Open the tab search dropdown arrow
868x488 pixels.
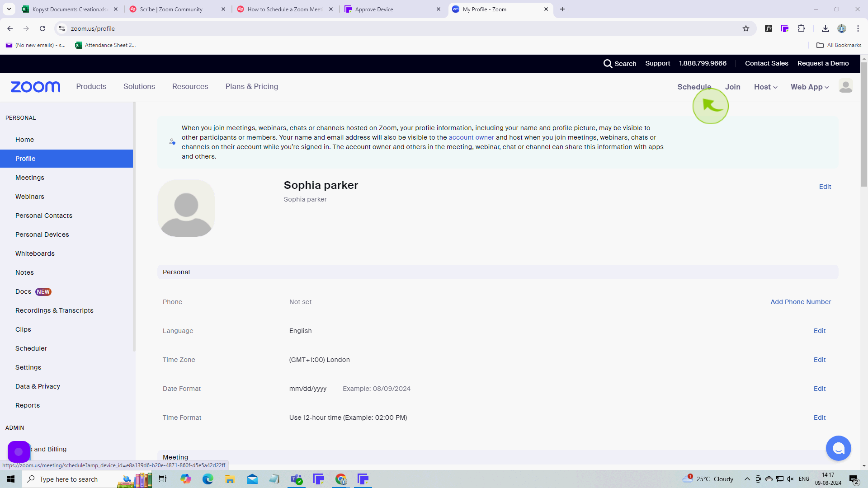tap(9, 9)
